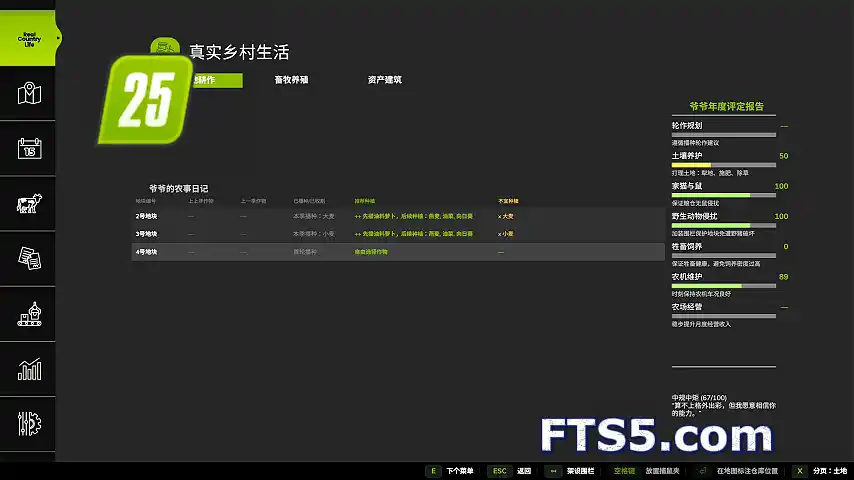Click the 首轮播种 cell in 4号地块 row

pyautogui.click(x=304, y=252)
